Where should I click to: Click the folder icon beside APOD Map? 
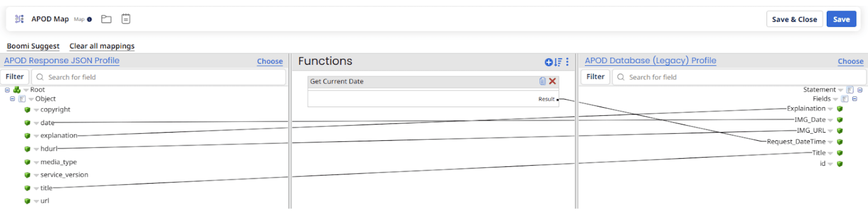pyautogui.click(x=106, y=19)
